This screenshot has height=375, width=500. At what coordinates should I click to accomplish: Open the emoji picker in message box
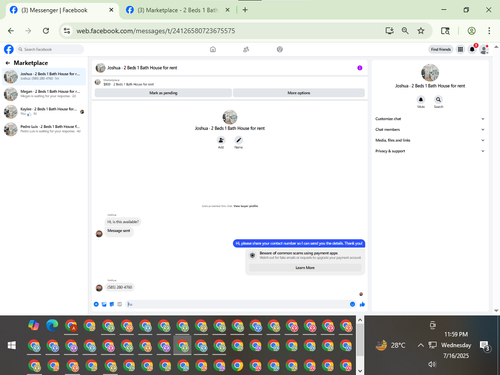click(352, 304)
